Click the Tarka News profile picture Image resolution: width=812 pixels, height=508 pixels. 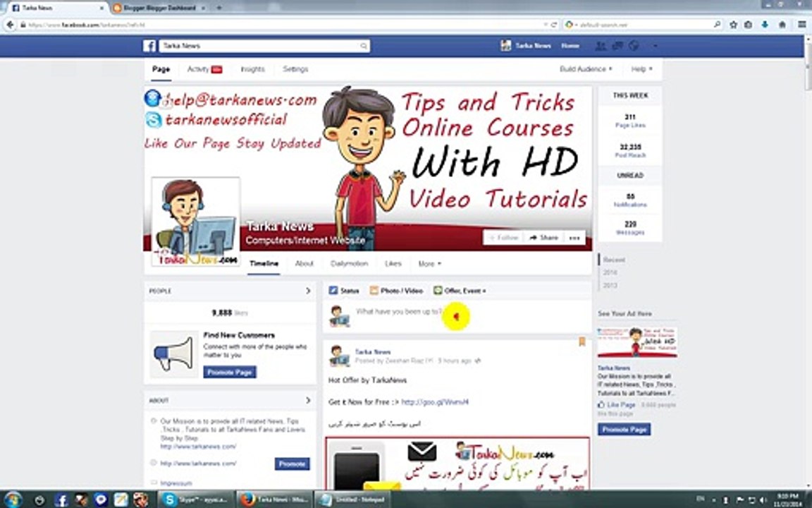click(196, 222)
